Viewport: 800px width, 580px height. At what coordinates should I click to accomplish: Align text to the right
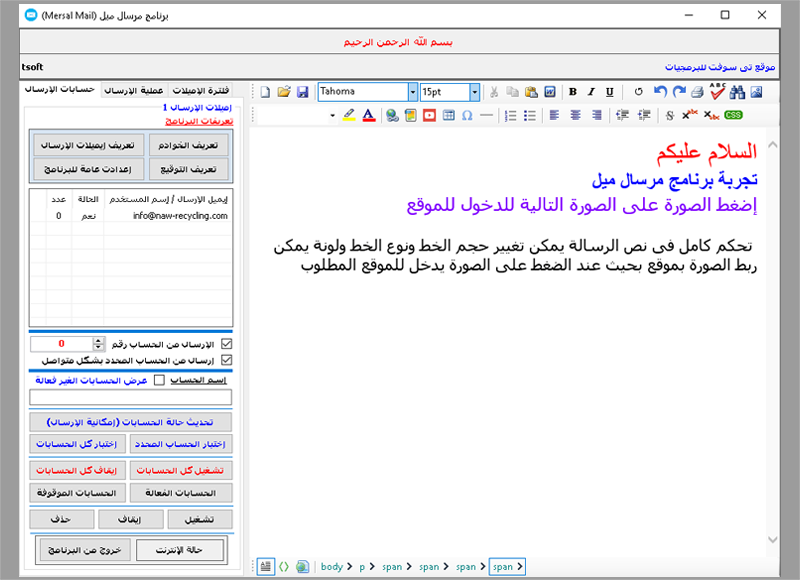(596, 115)
